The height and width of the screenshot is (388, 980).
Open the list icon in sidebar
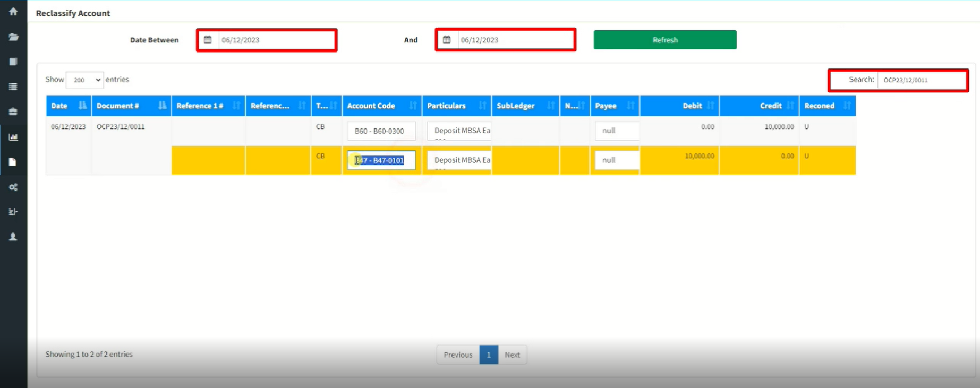pyautogui.click(x=13, y=87)
